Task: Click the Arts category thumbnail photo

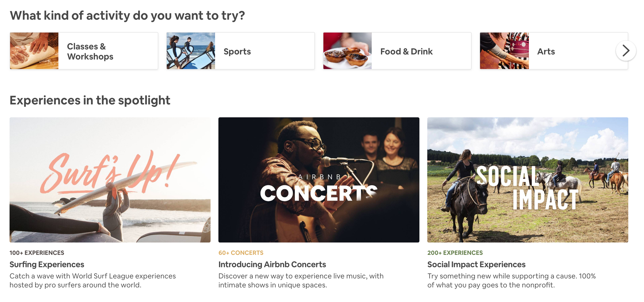Action: tap(504, 51)
